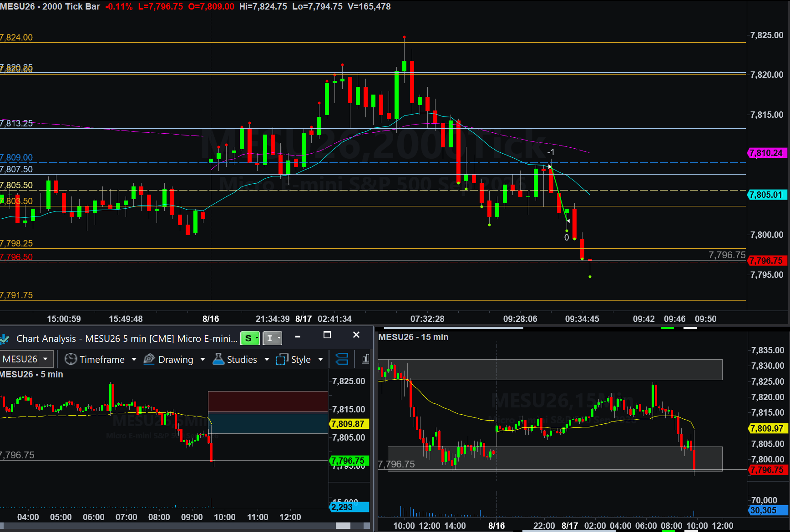Select the lower gray zone on 15 min chart

[555, 459]
